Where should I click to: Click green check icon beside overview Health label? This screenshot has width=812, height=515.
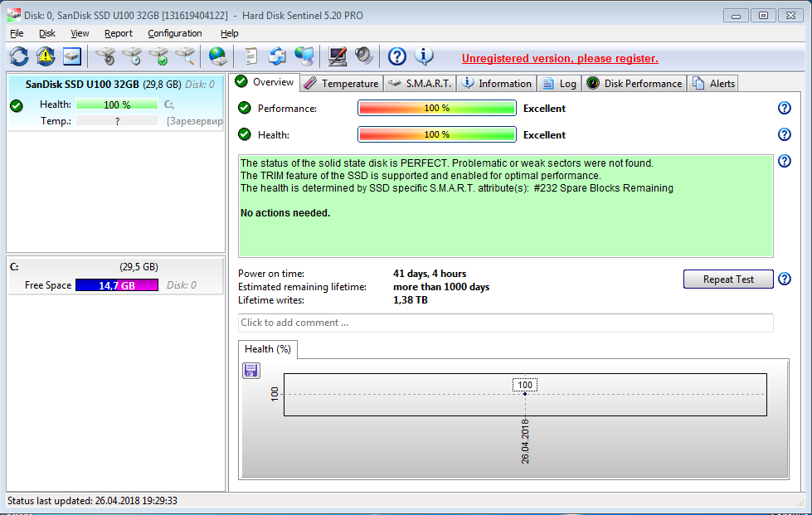click(x=245, y=134)
